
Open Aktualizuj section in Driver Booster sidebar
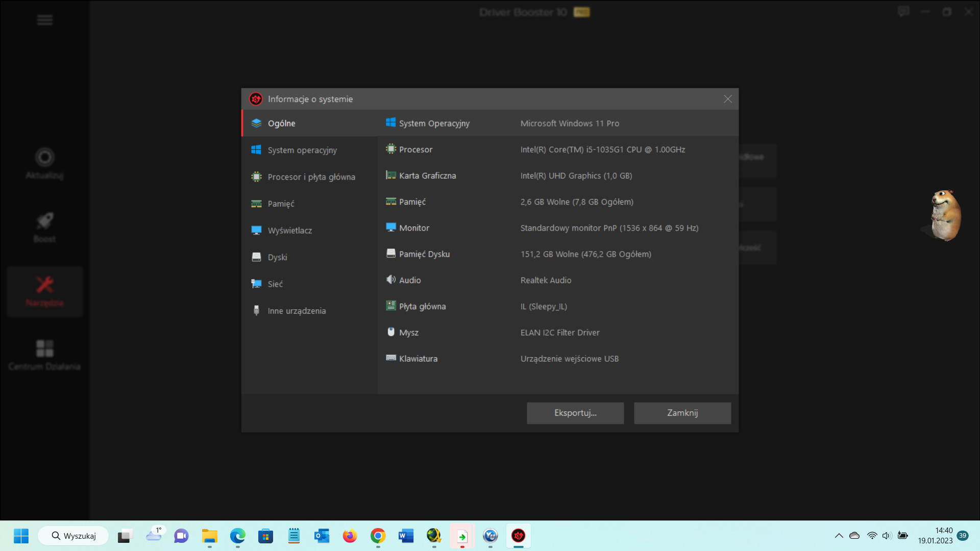tap(45, 163)
